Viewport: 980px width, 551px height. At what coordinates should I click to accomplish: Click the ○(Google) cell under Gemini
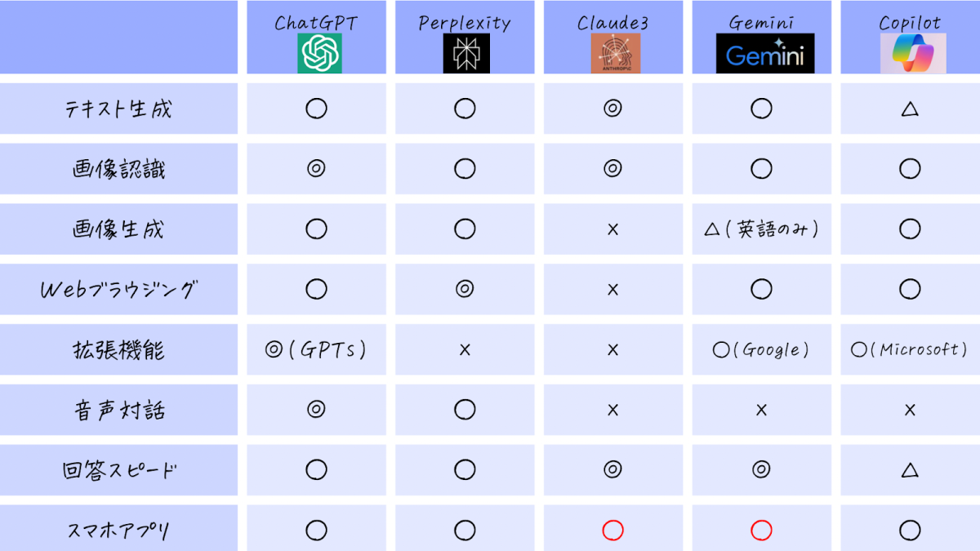[x=761, y=350]
